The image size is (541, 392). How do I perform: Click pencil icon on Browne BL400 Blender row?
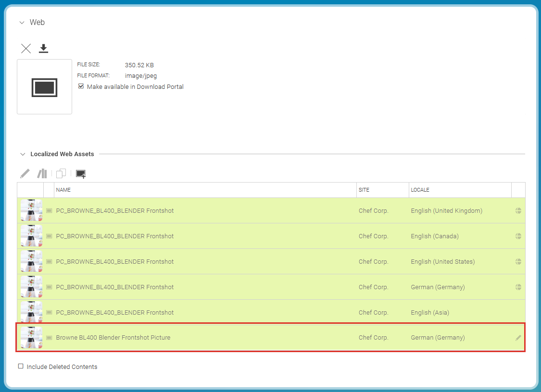(x=518, y=338)
